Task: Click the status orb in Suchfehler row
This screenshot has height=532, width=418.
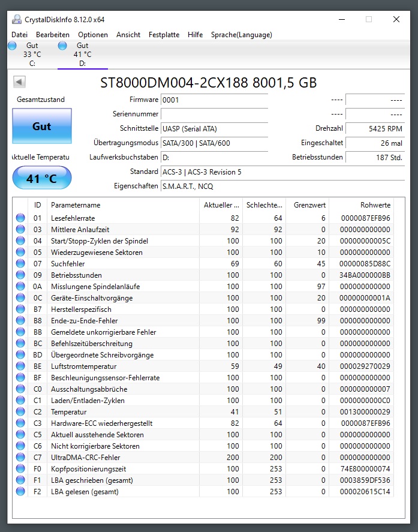Action: coord(20,263)
